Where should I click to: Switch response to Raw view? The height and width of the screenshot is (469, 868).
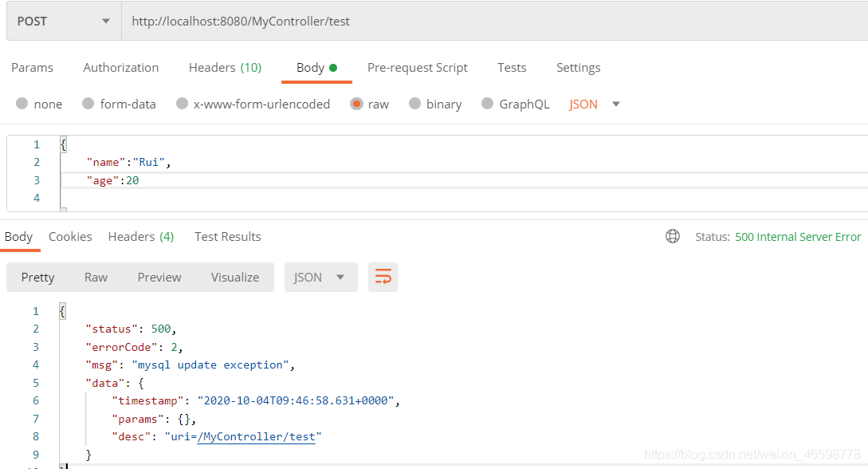coord(96,277)
